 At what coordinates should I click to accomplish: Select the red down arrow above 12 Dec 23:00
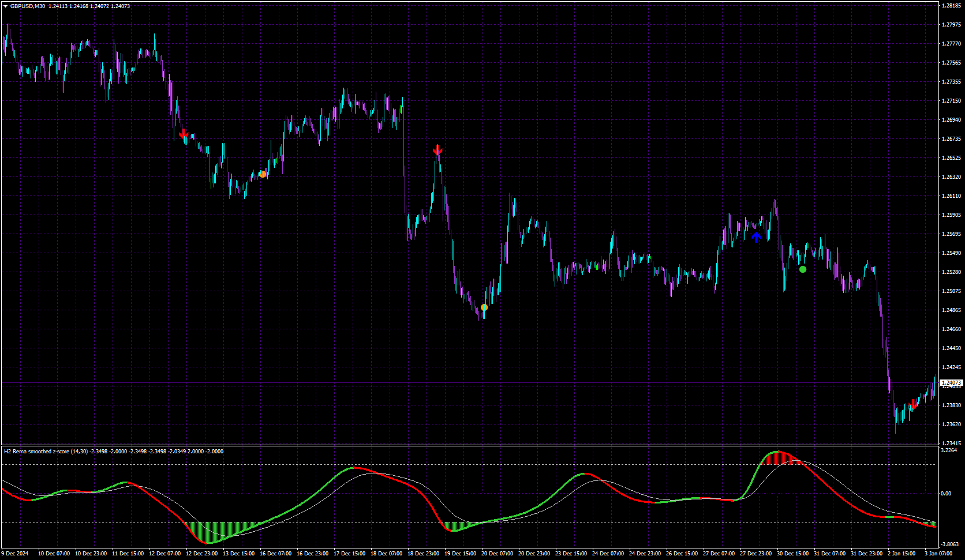pos(184,135)
